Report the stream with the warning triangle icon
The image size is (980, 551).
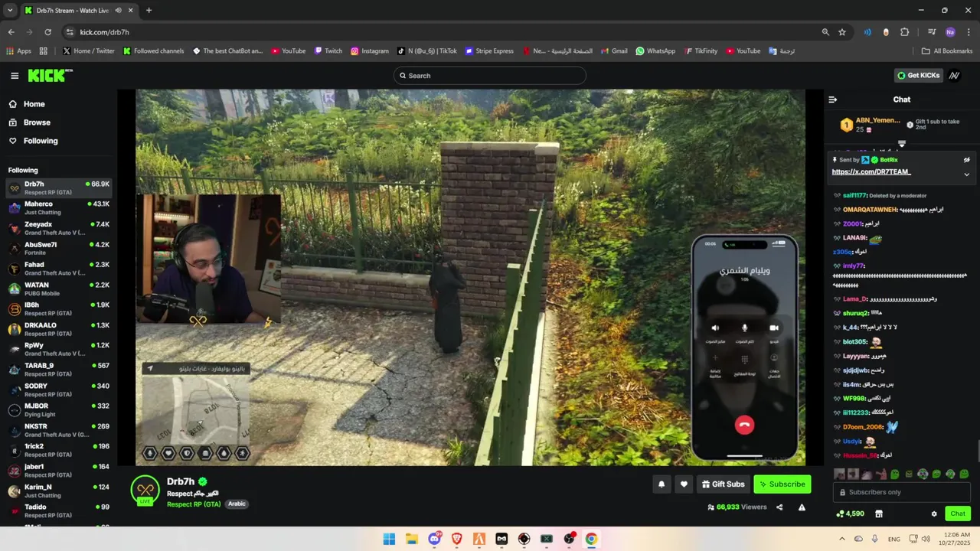802,507
